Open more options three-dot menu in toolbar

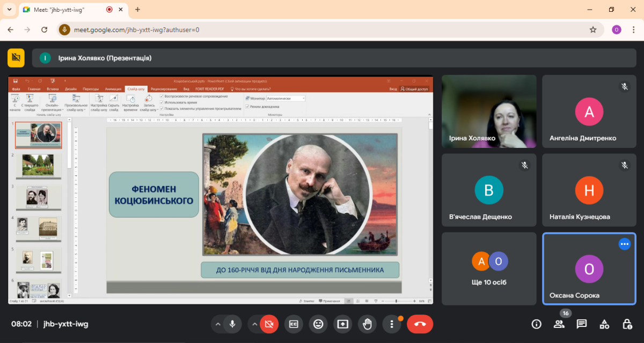click(392, 324)
